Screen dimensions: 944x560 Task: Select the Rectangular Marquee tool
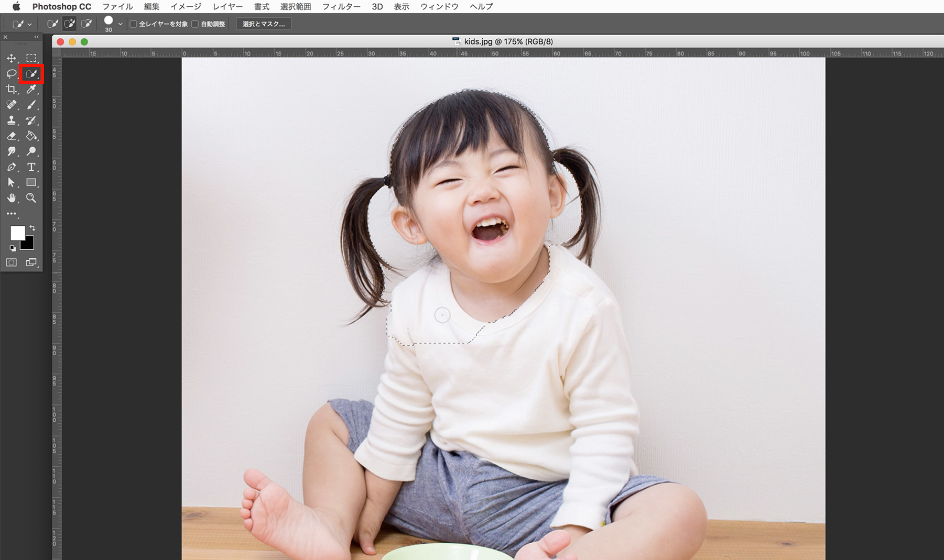click(x=31, y=58)
